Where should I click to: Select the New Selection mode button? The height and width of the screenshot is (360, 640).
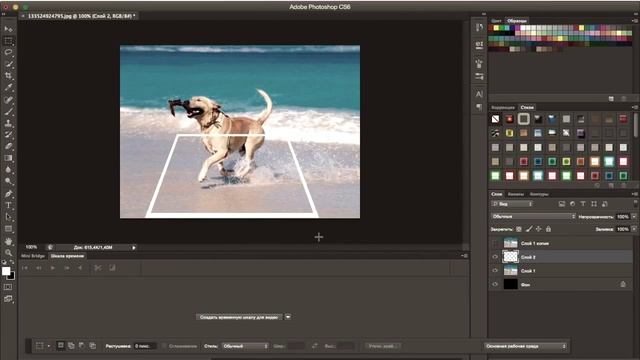point(60,346)
